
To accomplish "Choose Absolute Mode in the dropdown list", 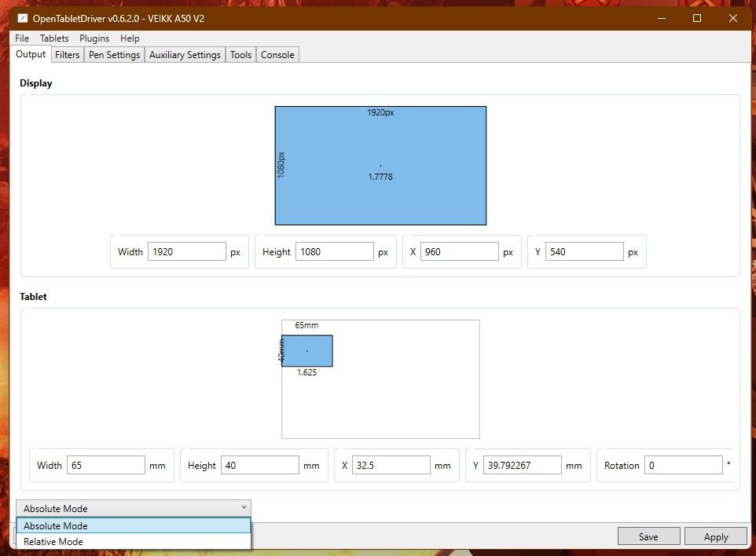I will 56,526.
